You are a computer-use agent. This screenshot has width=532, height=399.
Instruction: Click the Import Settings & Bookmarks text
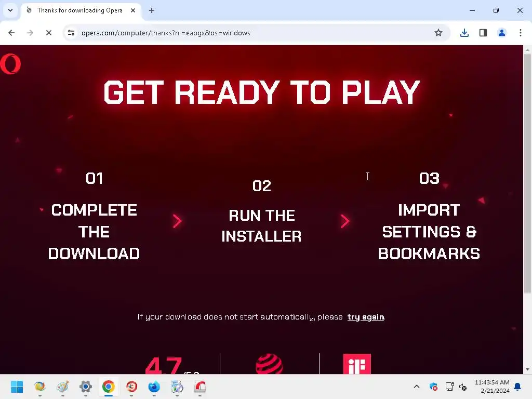pos(429,232)
